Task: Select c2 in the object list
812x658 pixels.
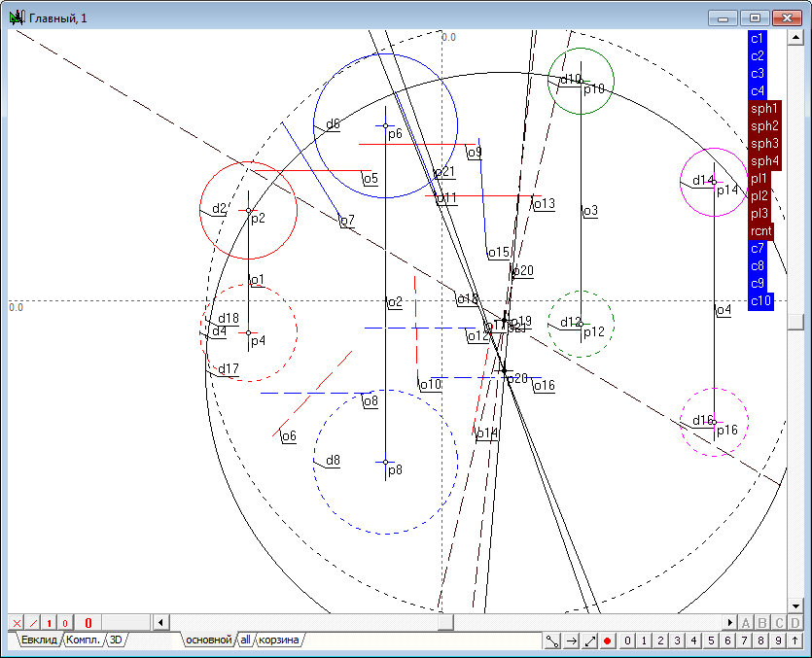Action: click(x=758, y=56)
